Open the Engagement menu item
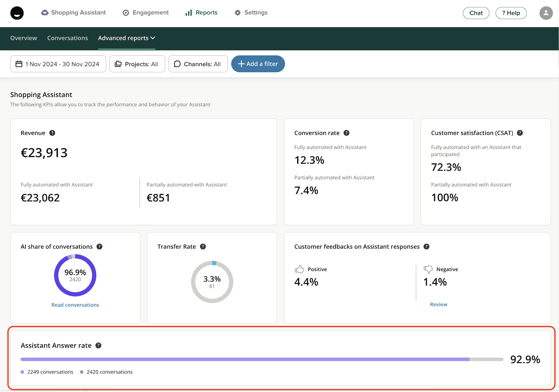This screenshot has width=559, height=392. [146, 13]
